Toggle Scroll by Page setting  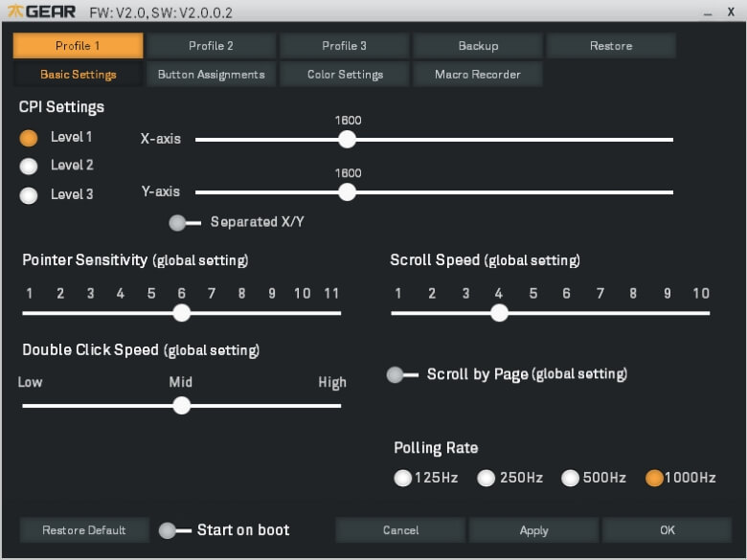(x=396, y=375)
